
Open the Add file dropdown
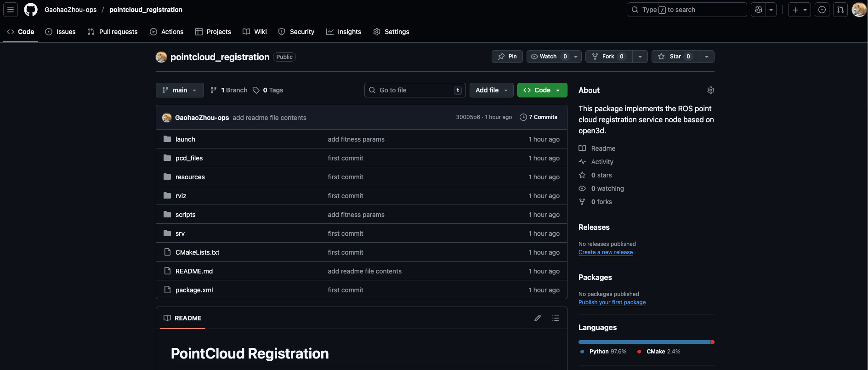click(492, 90)
